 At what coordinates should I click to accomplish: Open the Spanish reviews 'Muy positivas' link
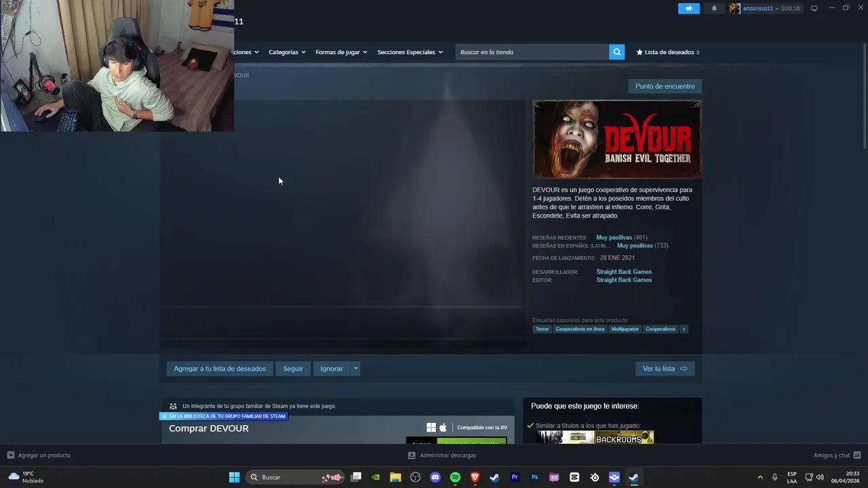point(635,245)
